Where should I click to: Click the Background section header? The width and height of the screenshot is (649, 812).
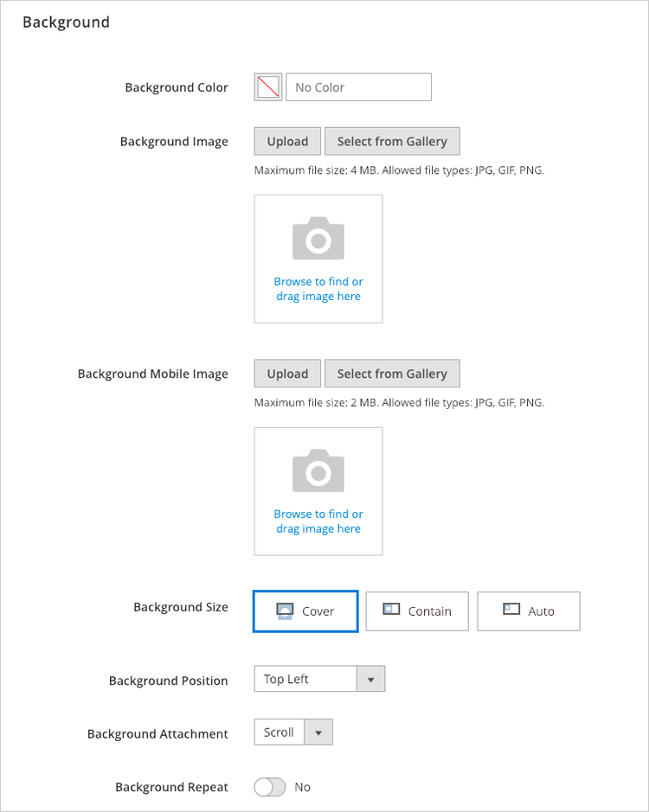pyautogui.click(x=67, y=22)
